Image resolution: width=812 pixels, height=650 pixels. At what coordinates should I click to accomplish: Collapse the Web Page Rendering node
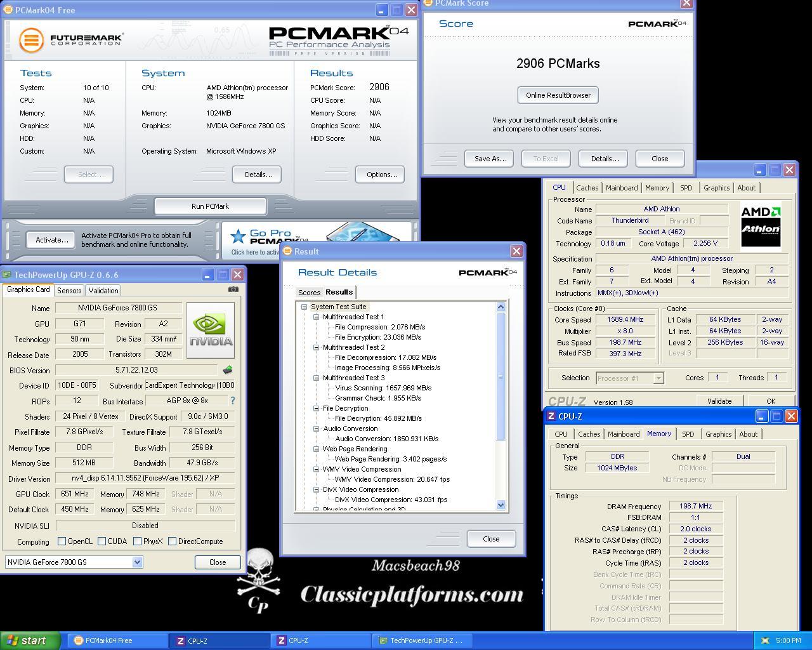pos(316,449)
